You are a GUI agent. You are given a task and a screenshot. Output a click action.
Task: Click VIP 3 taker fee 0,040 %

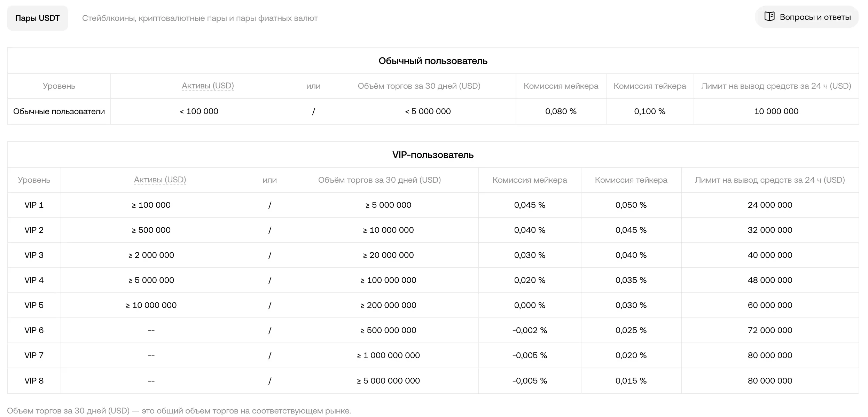pyautogui.click(x=631, y=255)
